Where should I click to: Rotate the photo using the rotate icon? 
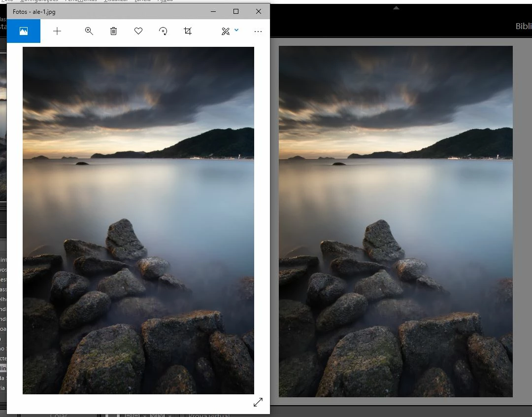pos(163,31)
